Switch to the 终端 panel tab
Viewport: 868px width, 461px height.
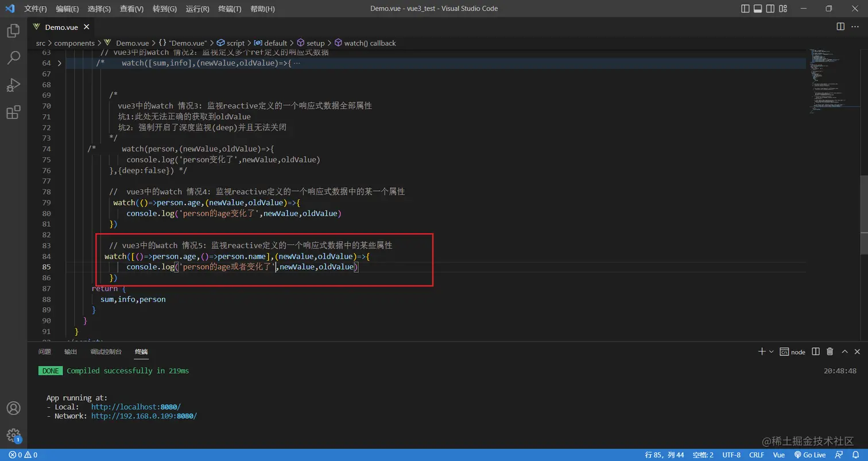141,351
